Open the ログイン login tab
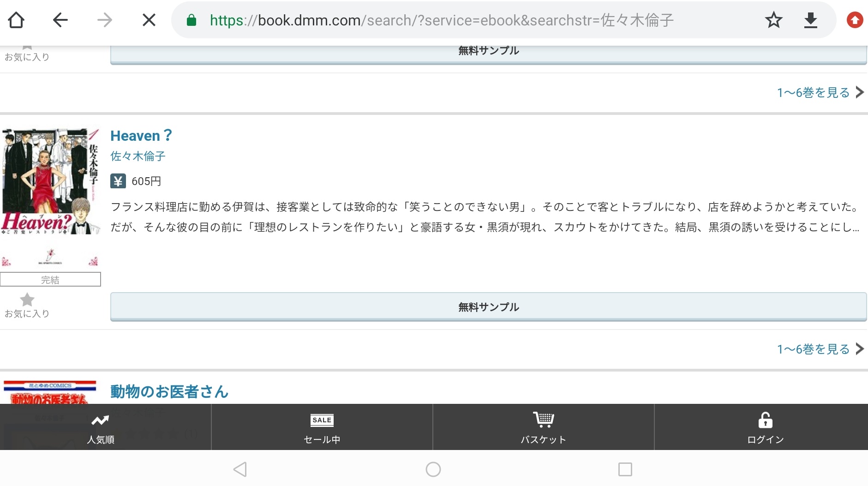The height and width of the screenshot is (486, 868). [x=765, y=428]
